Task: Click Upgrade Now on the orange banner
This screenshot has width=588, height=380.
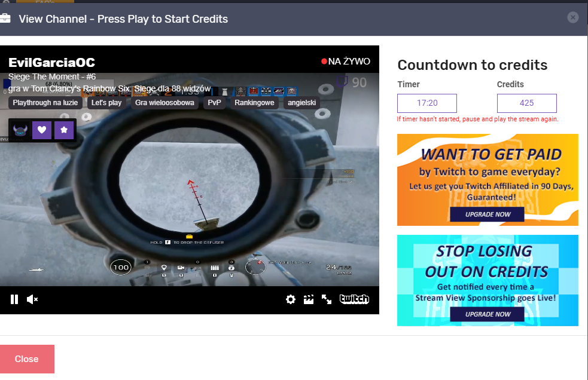Action: 488,214
